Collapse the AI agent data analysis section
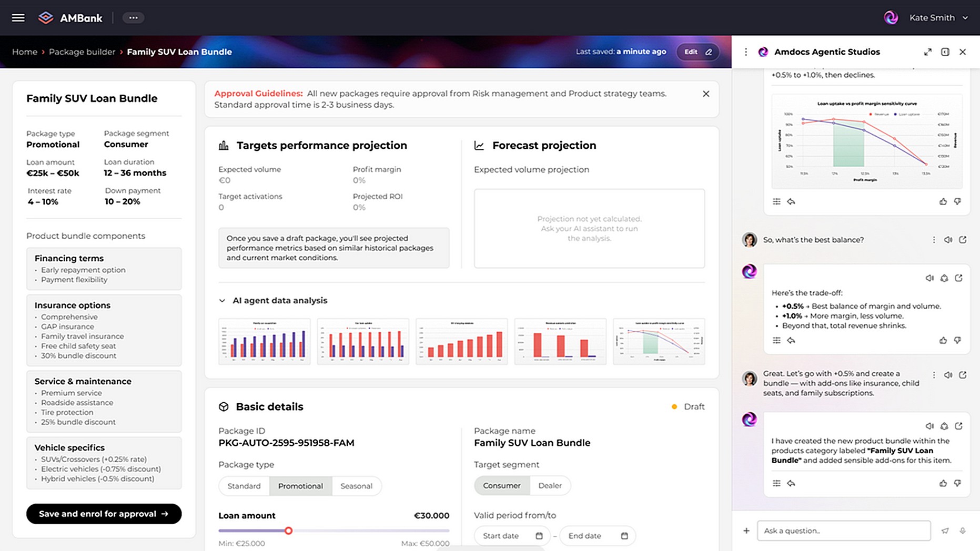Screen dimensions: 980x551 point(222,301)
